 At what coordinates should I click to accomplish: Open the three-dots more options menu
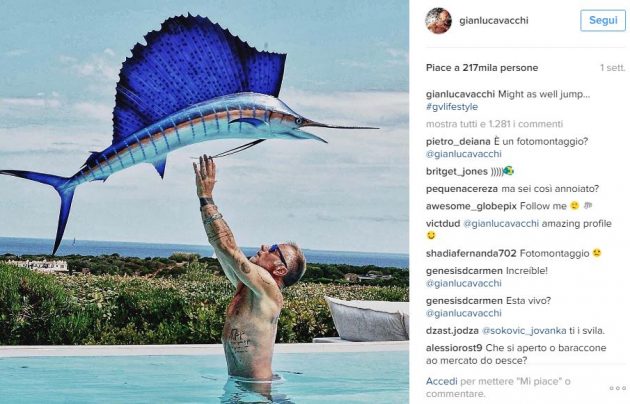pos(617,388)
